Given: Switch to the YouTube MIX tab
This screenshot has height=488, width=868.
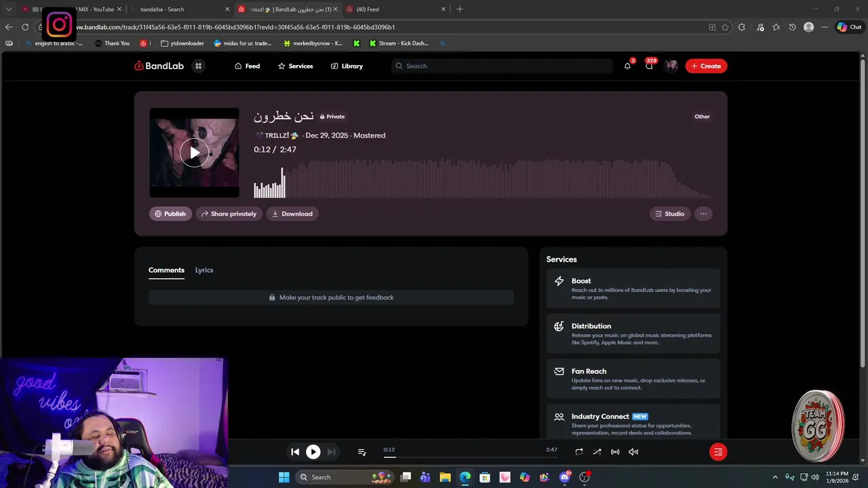Looking at the screenshot, I should pos(73,9).
